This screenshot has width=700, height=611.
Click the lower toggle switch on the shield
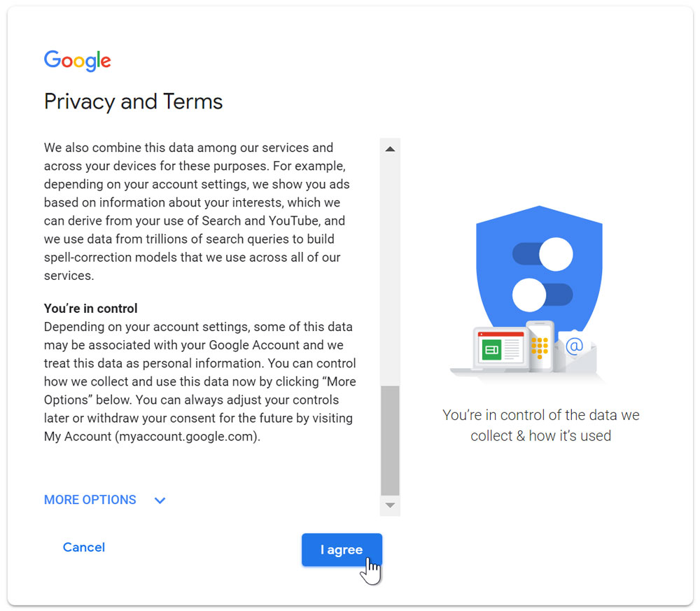pos(542,295)
